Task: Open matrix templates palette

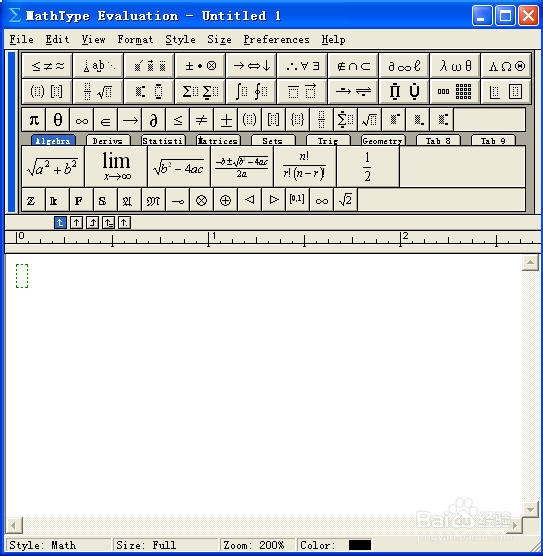Action: coord(455,91)
